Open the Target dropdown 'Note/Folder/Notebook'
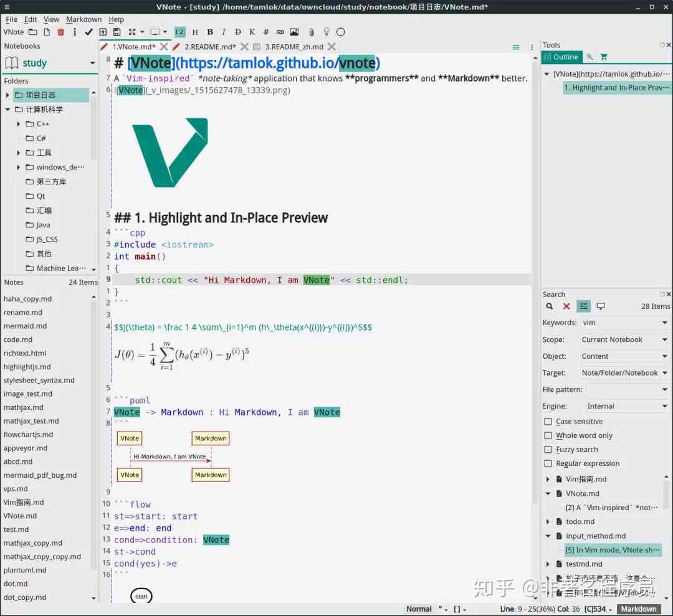This screenshot has width=673, height=616. [624, 372]
